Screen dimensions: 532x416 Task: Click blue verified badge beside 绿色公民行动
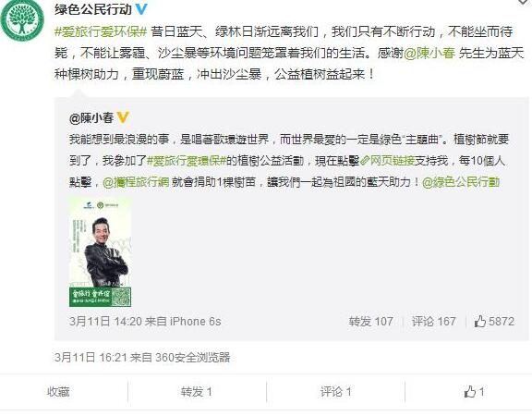coord(141,9)
